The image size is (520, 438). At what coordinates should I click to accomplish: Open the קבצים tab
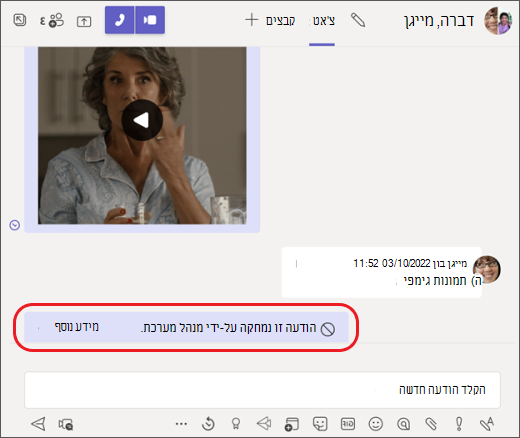[280, 21]
